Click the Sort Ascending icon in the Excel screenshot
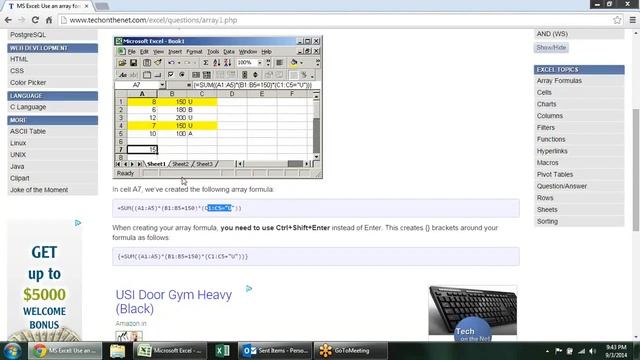The image size is (640, 360). tap(216, 63)
